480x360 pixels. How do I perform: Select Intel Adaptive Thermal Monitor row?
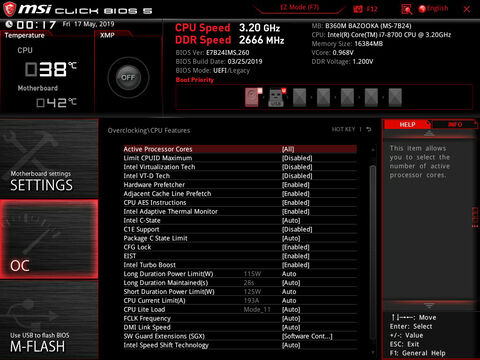click(240, 211)
